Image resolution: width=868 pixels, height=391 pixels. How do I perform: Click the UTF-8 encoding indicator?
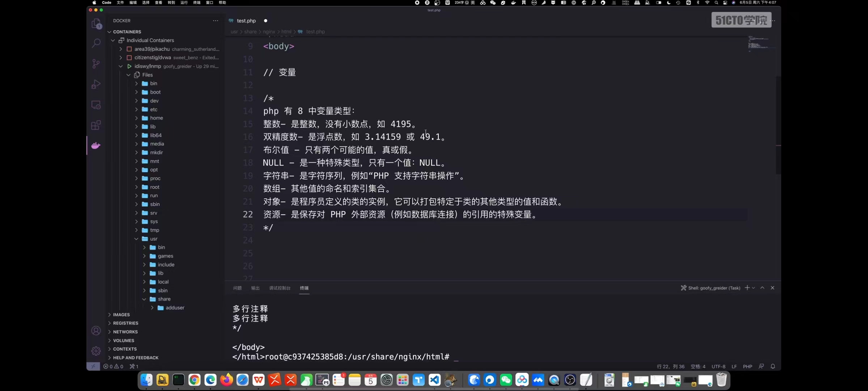[x=718, y=366]
